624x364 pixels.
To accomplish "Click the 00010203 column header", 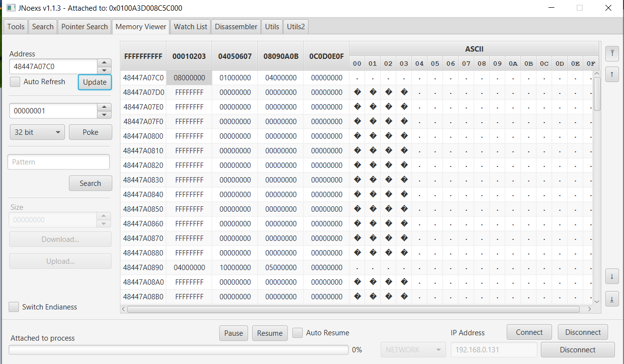I will (189, 56).
